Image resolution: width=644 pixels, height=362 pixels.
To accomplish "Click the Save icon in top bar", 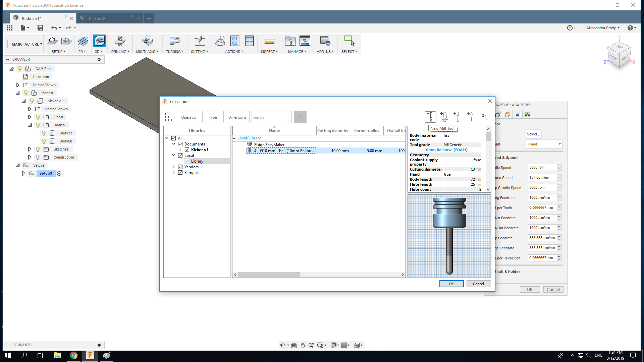I will point(40,28).
